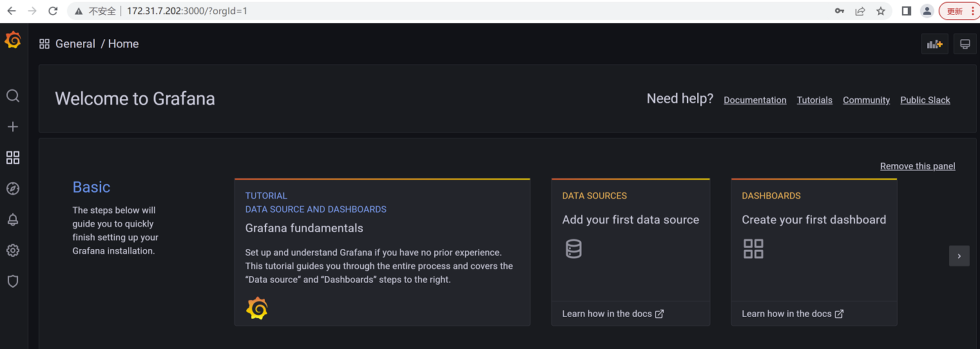Open the Dashboards icon in left sidebar
The image size is (980, 349).
[x=13, y=158]
